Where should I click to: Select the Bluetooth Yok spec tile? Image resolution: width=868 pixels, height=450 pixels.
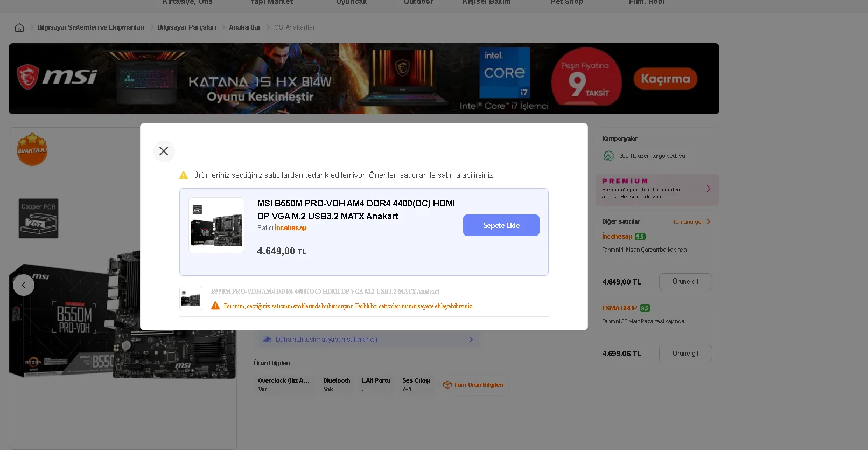337,385
